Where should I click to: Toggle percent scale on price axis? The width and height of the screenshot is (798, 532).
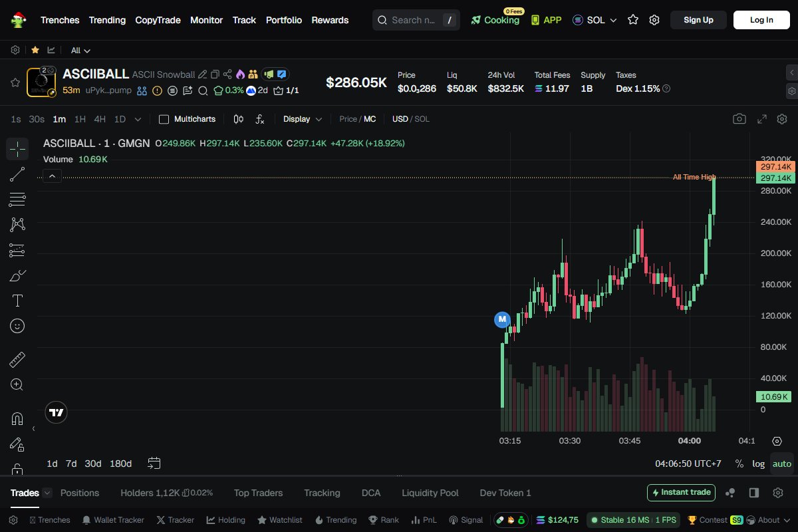(739, 464)
